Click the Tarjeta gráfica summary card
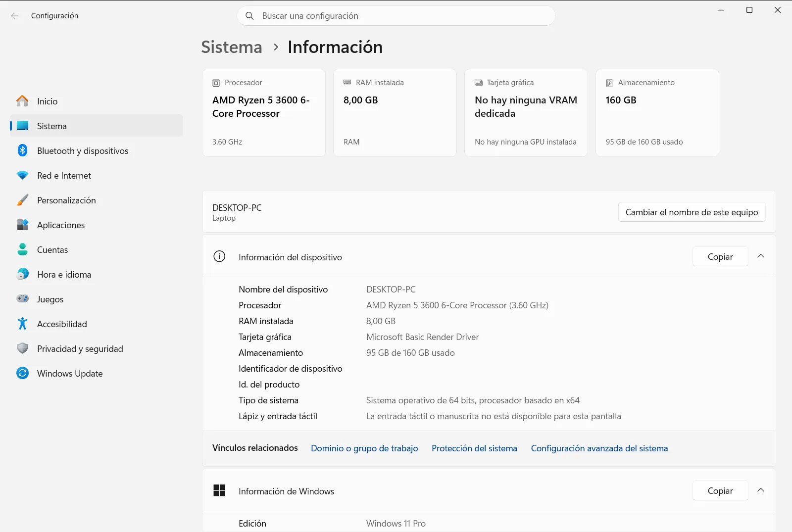Screen dimensions: 792x532 (x=526, y=113)
